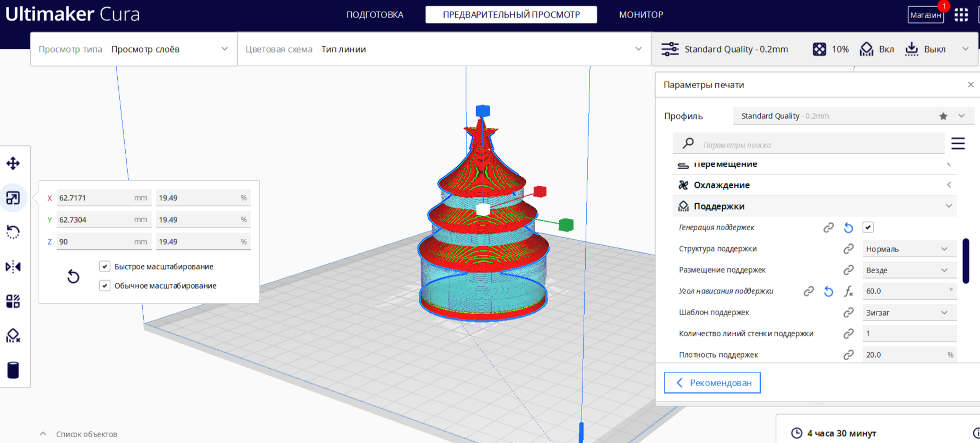Switch to ПРЕДВАРИТЕЛЬНЫЙ ПРОСМОТР tab
Viewport: 980px width, 443px height.
click(x=511, y=15)
